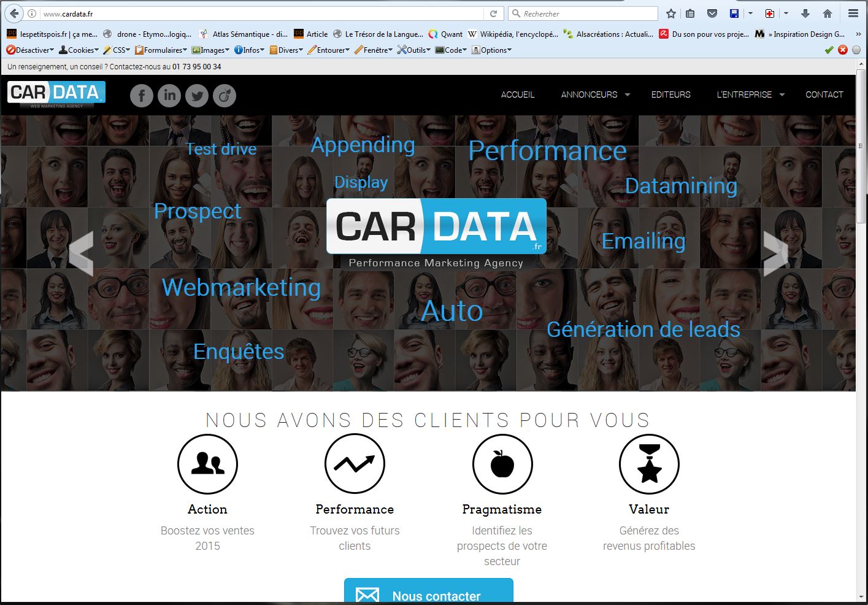Open Cardata's Viadeo social link
This screenshot has height=605, width=868.
click(x=225, y=95)
